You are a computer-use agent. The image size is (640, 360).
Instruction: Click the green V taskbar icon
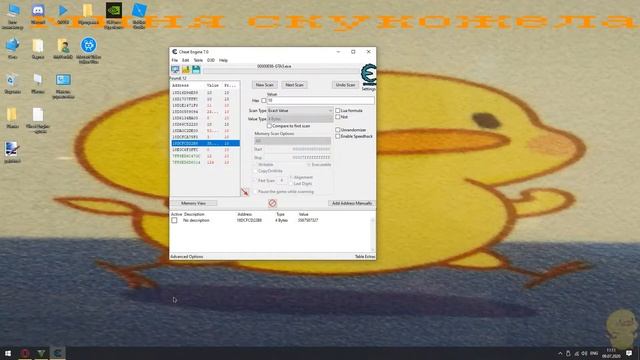click(41, 353)
